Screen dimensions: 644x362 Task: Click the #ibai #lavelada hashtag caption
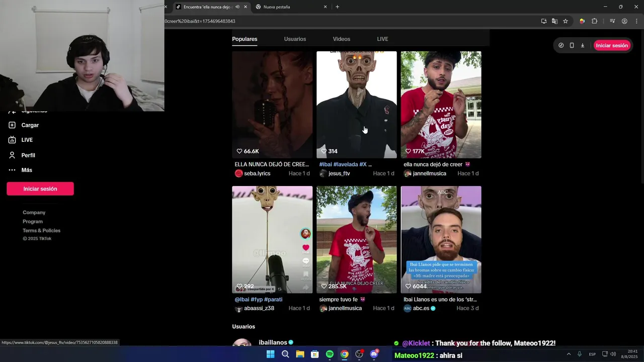[345, 164]
